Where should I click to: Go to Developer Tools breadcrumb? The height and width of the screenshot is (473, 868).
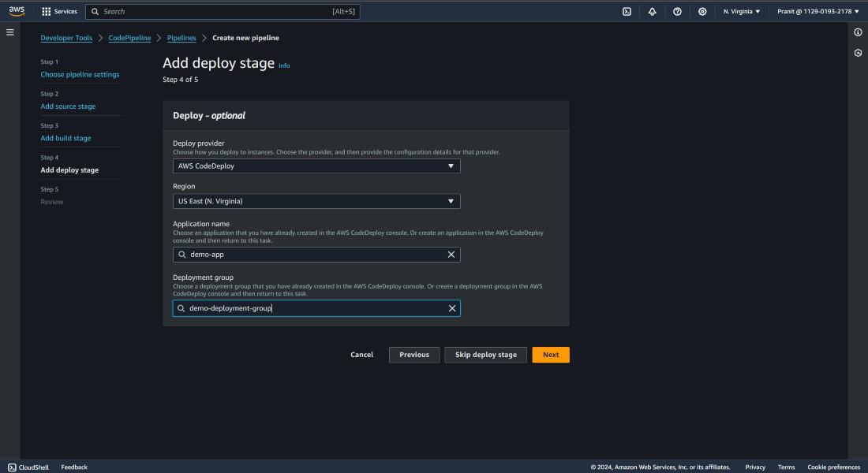66,38
